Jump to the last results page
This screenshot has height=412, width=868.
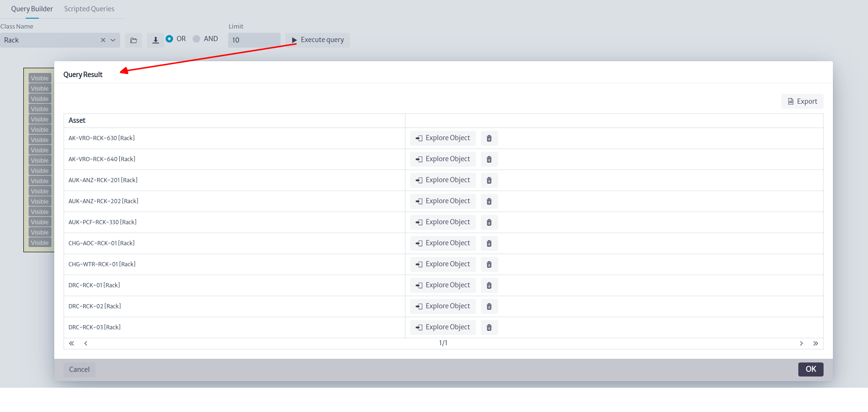click(816, 343)
